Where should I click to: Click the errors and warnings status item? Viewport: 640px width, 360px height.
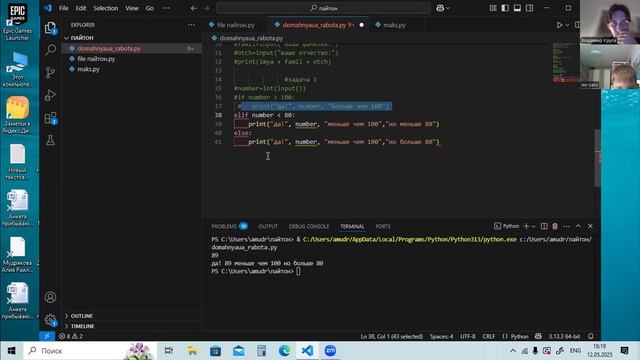pyautogui.click(x=71, y=336)
